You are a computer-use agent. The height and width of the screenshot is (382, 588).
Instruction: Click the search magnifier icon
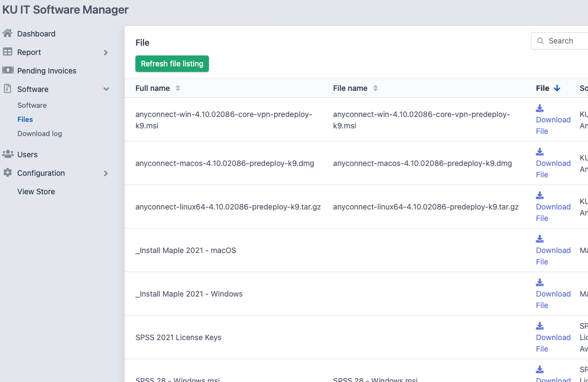pos(540,41)
